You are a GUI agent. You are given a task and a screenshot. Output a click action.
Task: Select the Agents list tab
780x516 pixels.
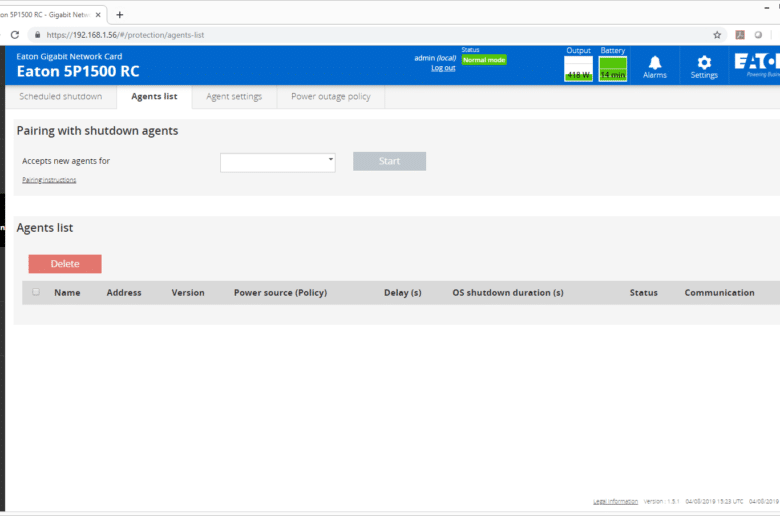click(x=154, y=97)
